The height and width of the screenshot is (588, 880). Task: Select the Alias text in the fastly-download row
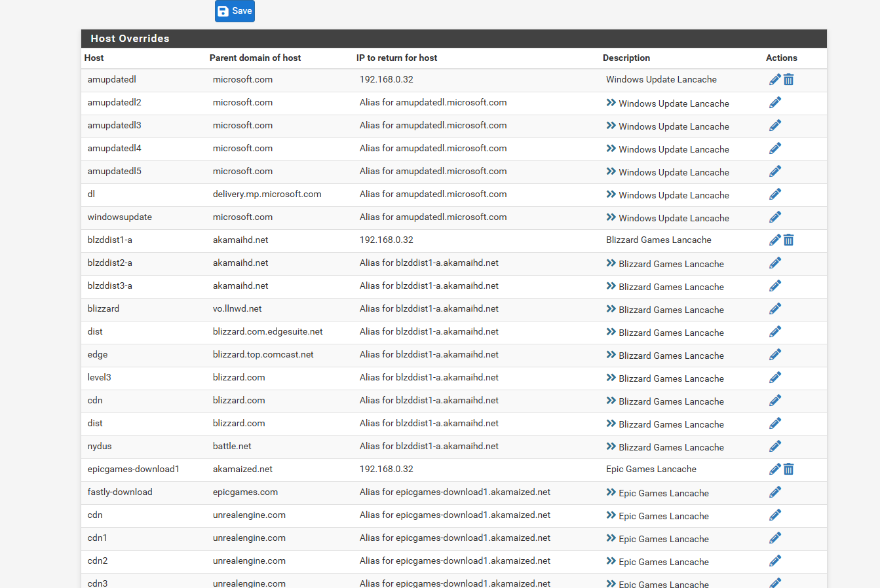(x=455, y=492)
